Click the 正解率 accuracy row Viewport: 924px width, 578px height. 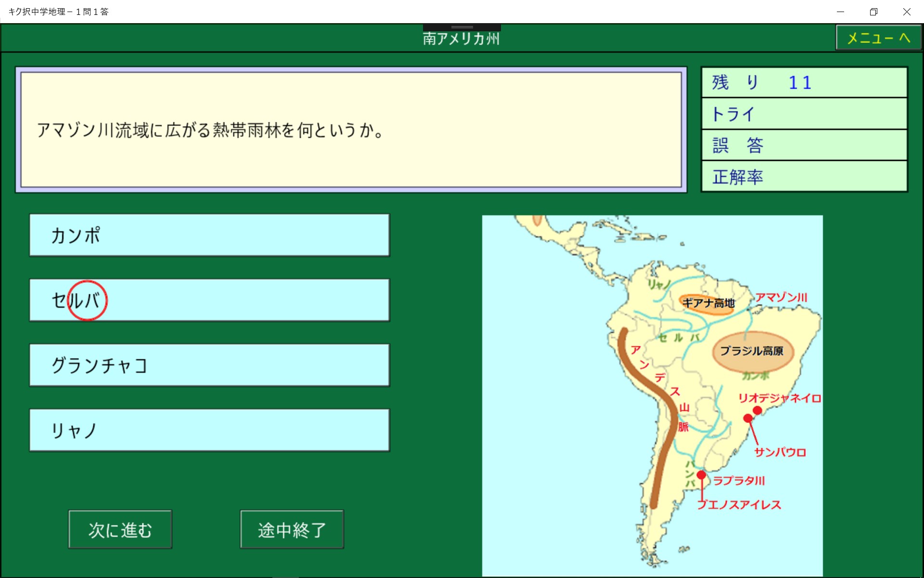point(804,177)
